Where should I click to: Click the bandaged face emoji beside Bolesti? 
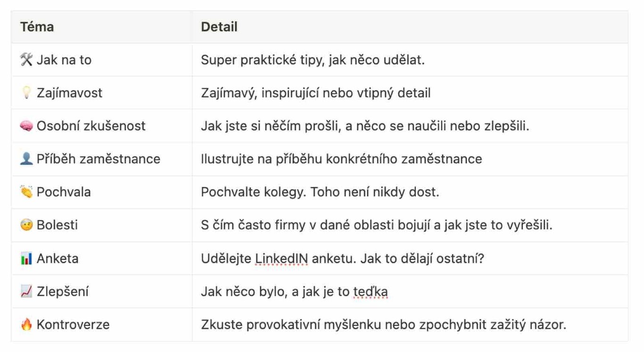pyautogui.click(x=26, y=225)
